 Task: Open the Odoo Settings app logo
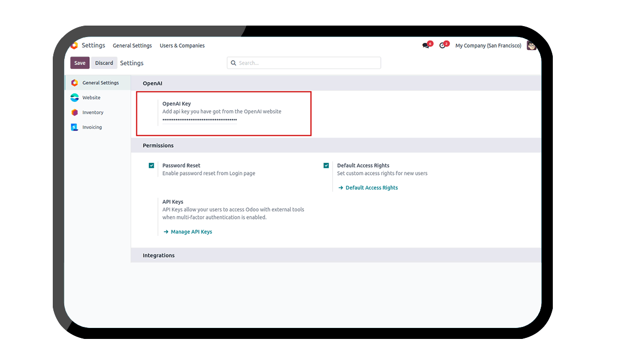(74, 45)
